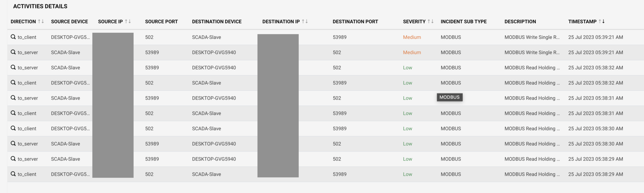Click Destination Device column header
Viewport: 644px width, 193px height.
(217, 21)
